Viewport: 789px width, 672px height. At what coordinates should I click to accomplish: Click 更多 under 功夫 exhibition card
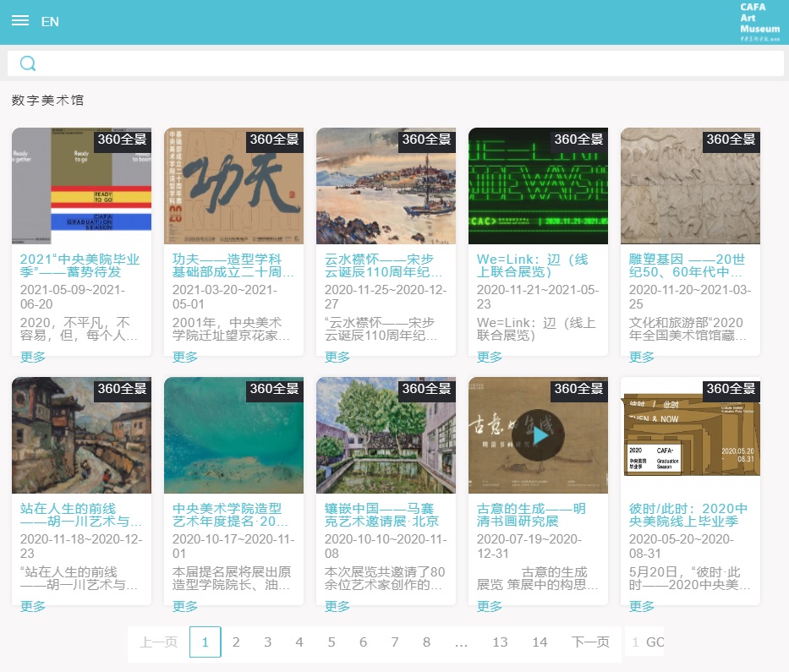click(x=185, y=357)
